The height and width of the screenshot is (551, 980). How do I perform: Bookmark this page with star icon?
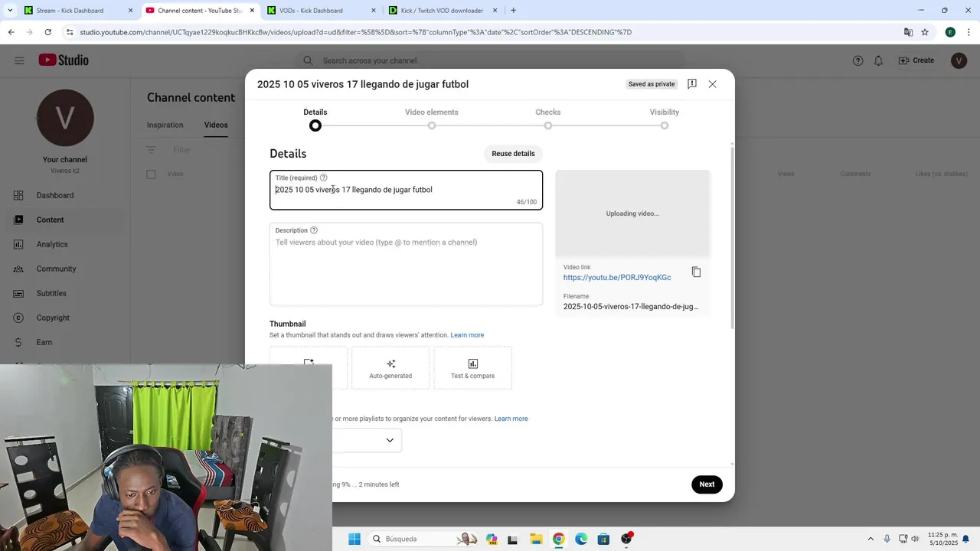click(924, 32)
